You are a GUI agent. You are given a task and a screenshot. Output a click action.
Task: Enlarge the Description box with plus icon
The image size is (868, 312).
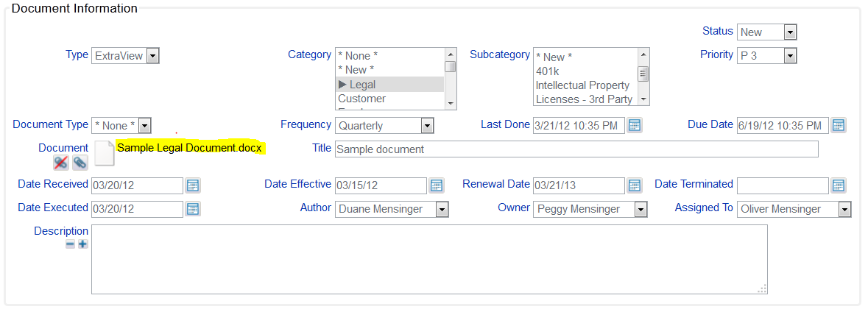point(82,244)
